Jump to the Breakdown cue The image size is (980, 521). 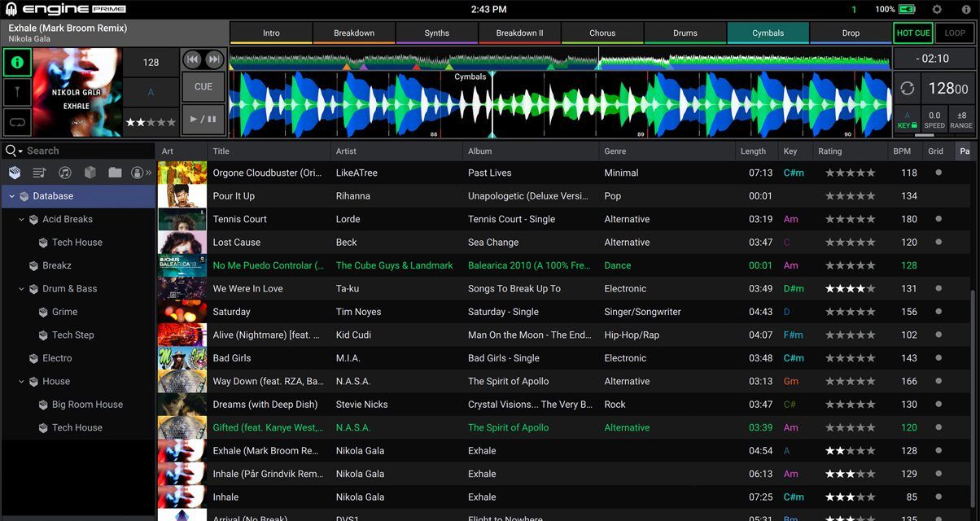pyautogui.click(x=354, y=33)
